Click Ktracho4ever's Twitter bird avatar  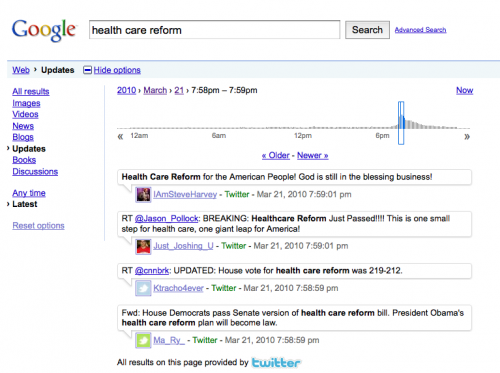tap(143, 288)
